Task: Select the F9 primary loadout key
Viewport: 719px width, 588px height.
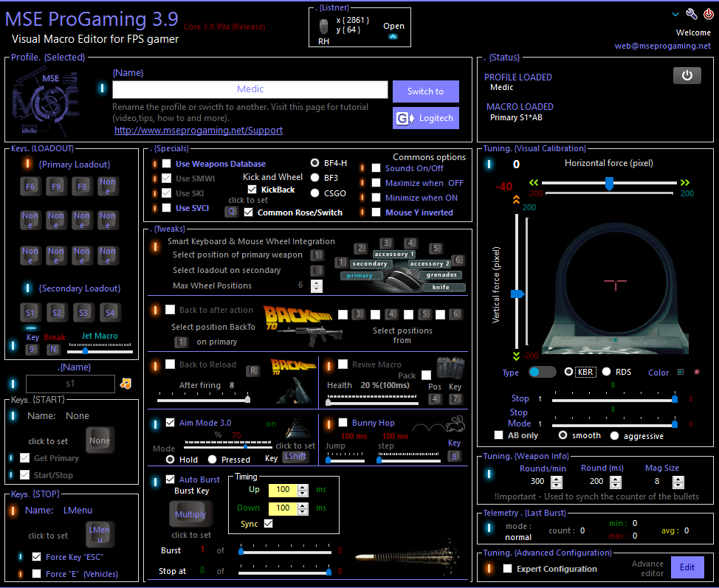Action: [x=56, y=187]
